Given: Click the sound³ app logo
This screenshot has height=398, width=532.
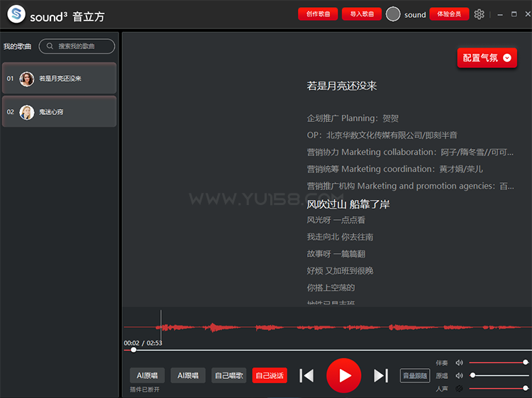Looking at the screenshot, I should tap(16, 14).
